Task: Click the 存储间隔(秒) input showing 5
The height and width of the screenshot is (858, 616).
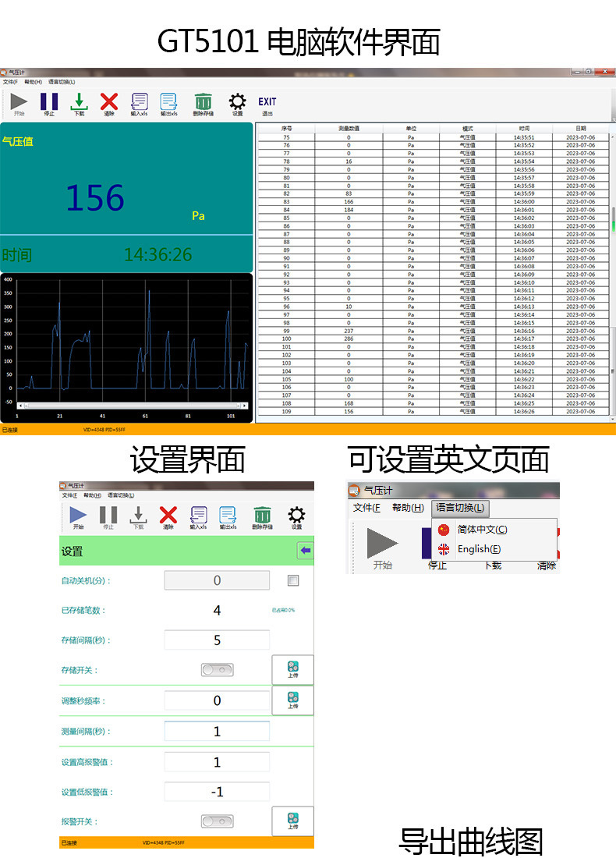Action: tap(218, 640)
